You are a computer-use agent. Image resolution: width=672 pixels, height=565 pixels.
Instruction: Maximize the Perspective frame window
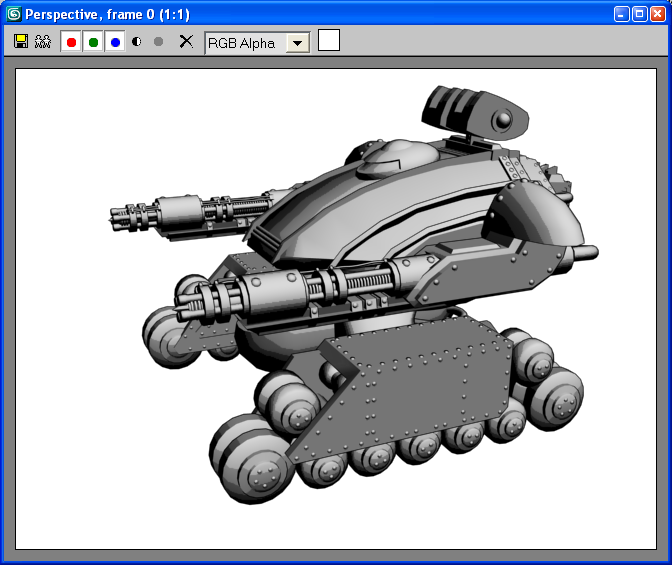pos(639,14)
